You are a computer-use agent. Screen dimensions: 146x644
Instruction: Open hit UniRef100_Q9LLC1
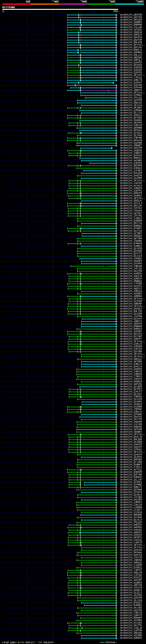pos(131,55)
